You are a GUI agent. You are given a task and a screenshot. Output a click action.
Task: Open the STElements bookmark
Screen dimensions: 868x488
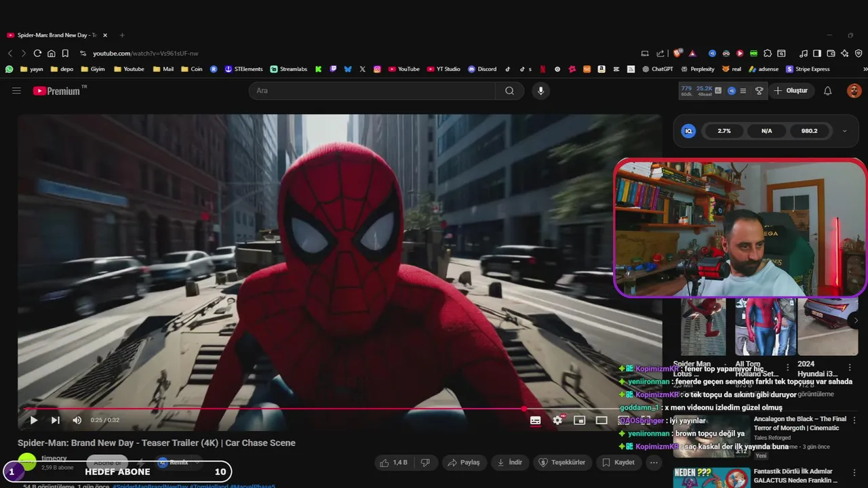pyautogui.click(x=243, y=69)
